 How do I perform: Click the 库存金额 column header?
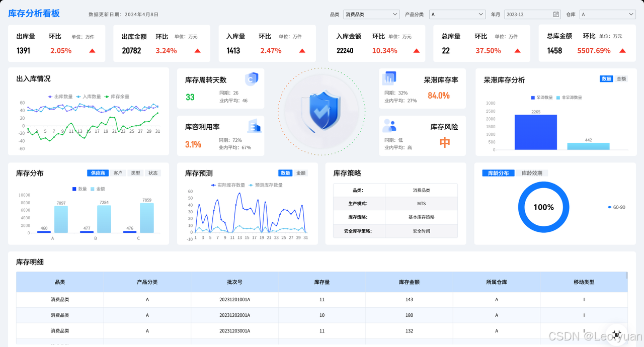pyautogui.click(x=409, y=282)
